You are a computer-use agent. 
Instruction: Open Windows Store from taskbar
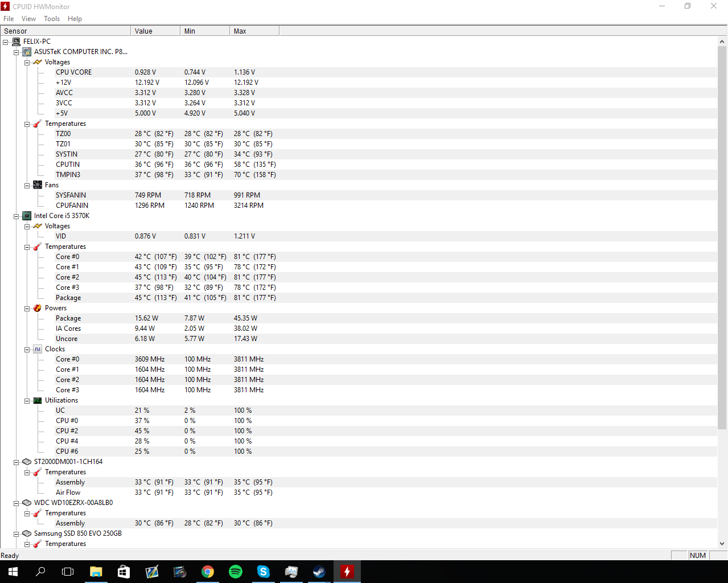pos(124,572)
